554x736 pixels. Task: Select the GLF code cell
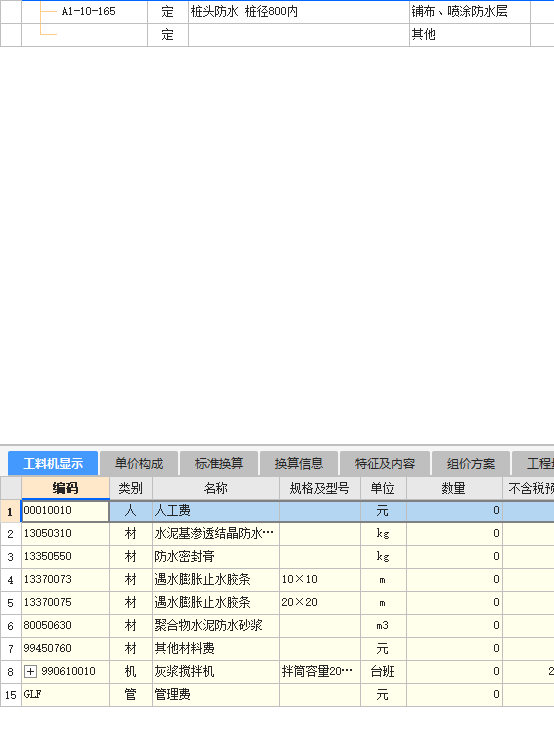coord(65,695)
